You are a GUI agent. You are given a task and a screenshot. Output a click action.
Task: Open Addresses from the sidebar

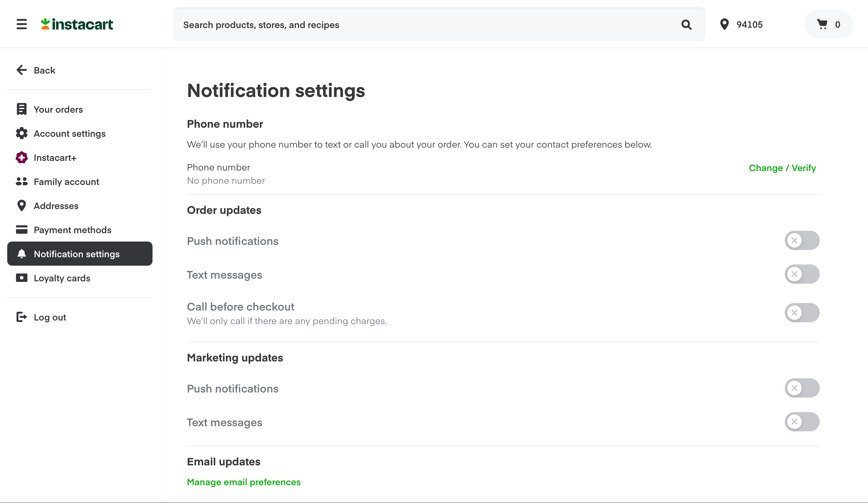coord(80,205)
